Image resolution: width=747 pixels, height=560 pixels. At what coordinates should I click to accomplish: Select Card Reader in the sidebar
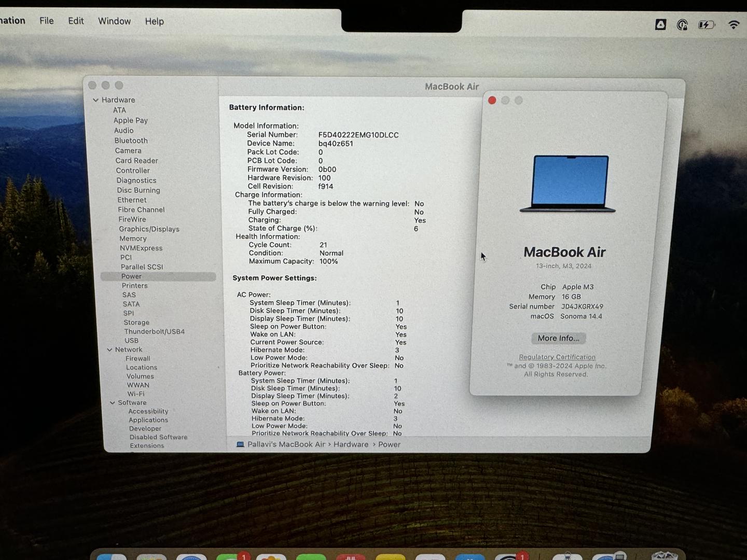(x=137, y=161)
